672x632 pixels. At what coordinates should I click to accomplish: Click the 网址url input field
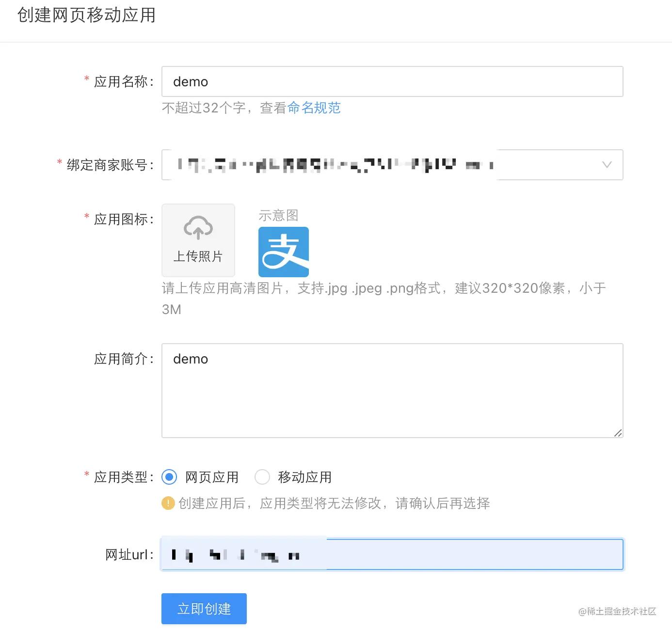pyautogui.click(x=392, y=554)
